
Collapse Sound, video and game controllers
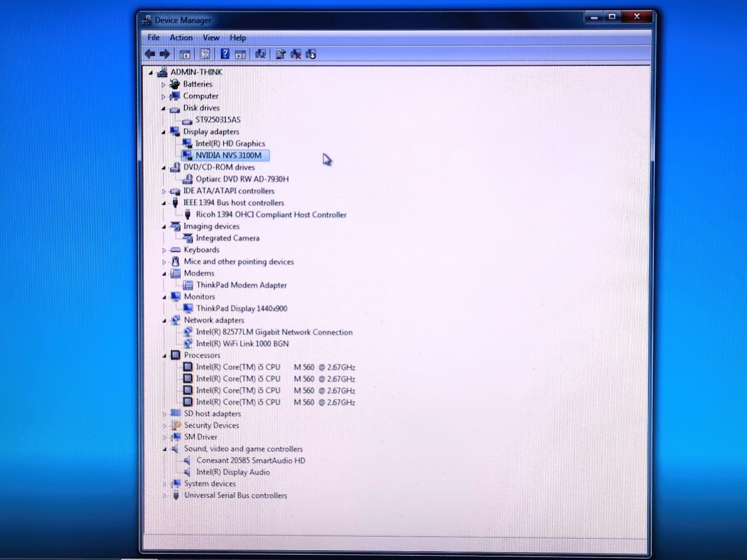164,450
